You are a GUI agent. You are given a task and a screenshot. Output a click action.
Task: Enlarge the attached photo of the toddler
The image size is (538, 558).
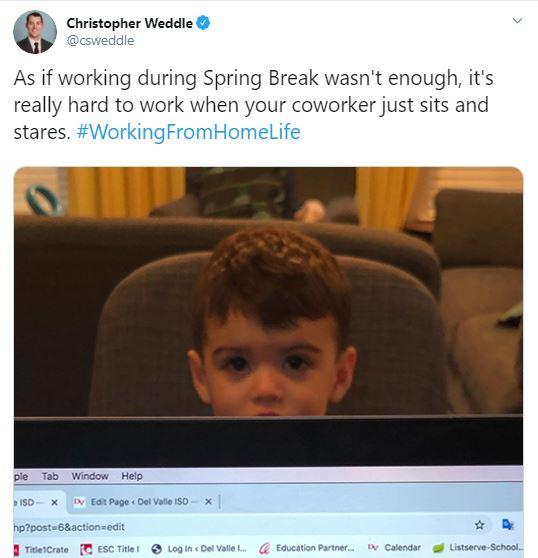click(268, 360)
